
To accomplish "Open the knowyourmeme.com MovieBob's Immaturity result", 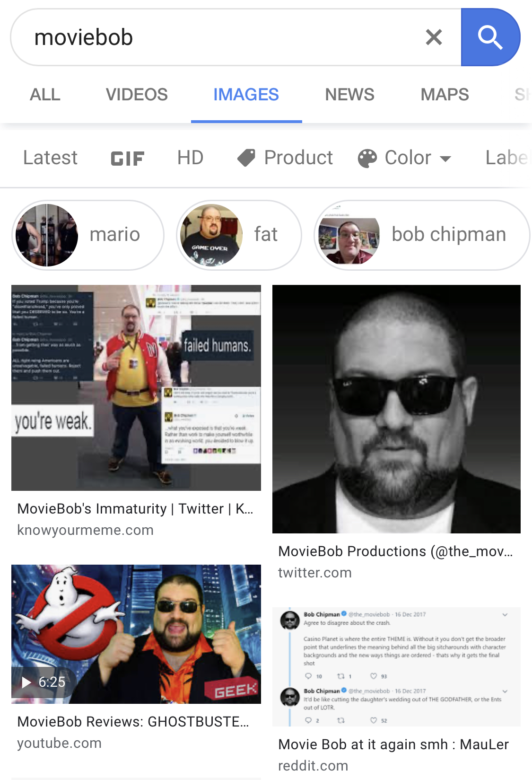I will pos(136,411).
